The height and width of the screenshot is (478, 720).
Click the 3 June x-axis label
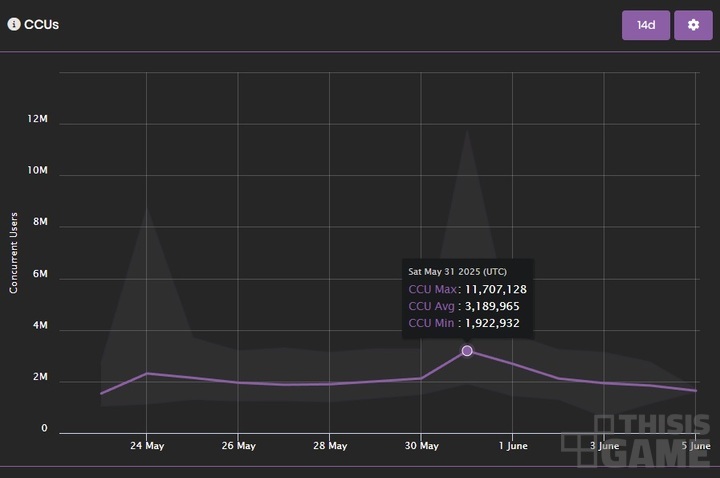604,446
